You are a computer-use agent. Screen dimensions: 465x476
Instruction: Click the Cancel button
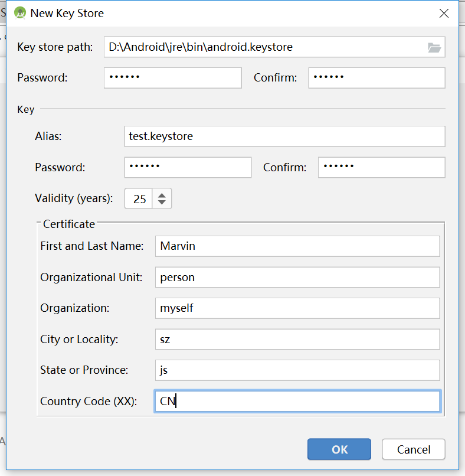click(x=413, y=449)
